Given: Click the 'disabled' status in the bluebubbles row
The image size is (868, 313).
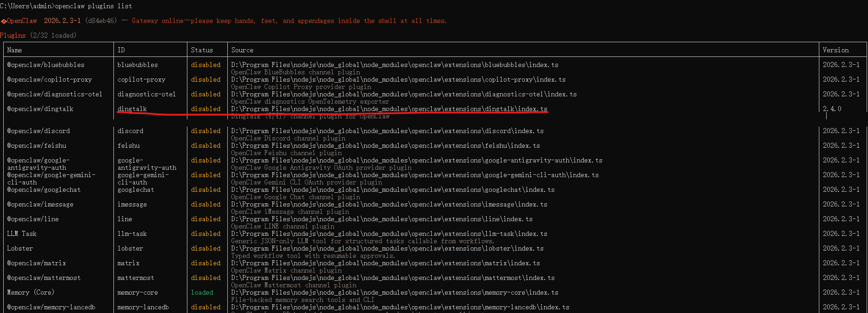Looking at the screenshot, I should (206, 65).
